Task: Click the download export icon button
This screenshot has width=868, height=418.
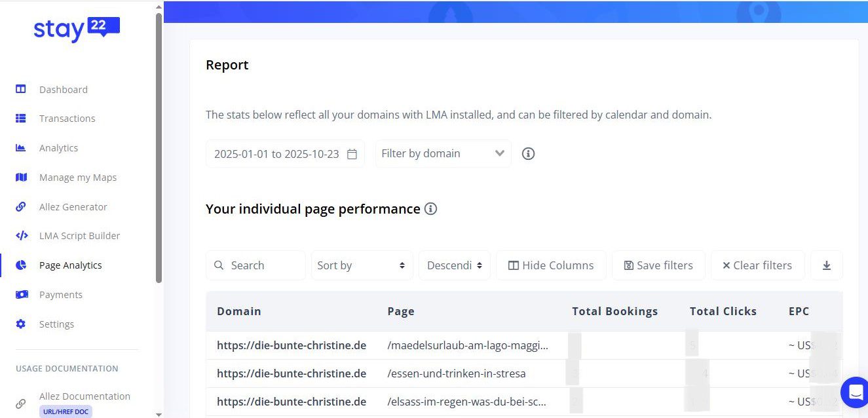Action: (826, 265)
